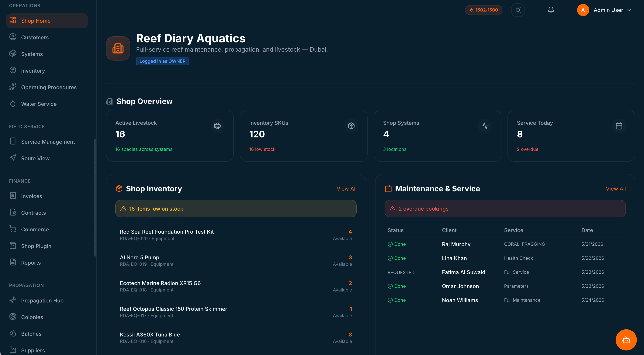Screen dimensions: 644x355
Task: Click the Logged in as OWNER badge
Action: click(x=162, y=61)
